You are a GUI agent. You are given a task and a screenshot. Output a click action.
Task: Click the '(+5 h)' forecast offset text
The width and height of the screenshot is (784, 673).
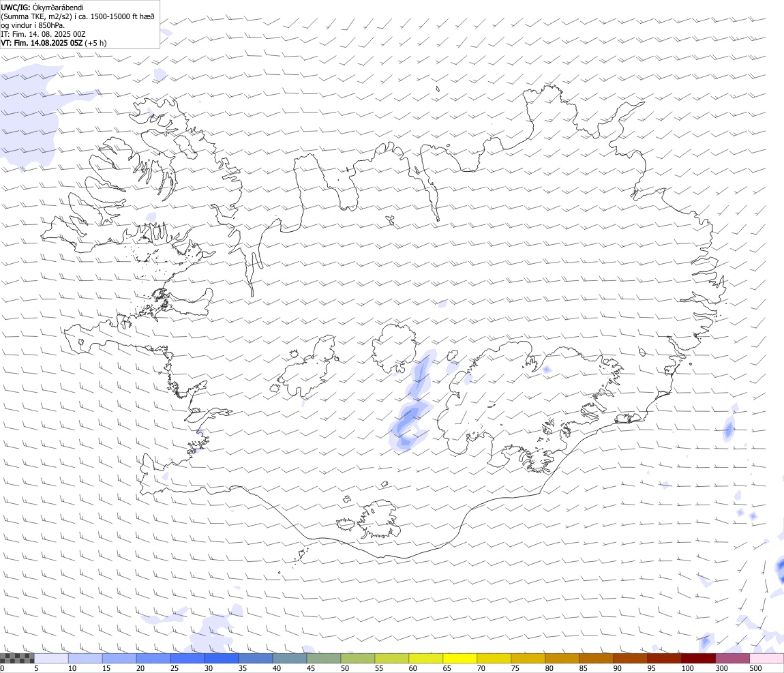95,43
